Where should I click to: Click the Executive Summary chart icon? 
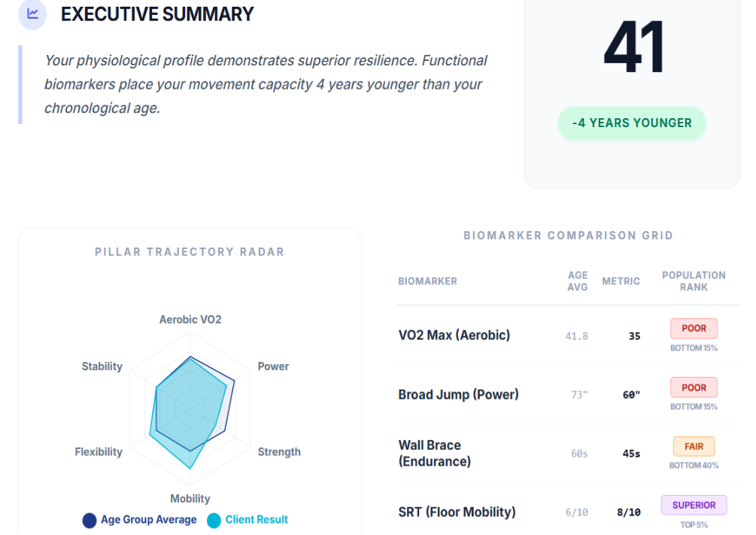click(x=32, y=14)
